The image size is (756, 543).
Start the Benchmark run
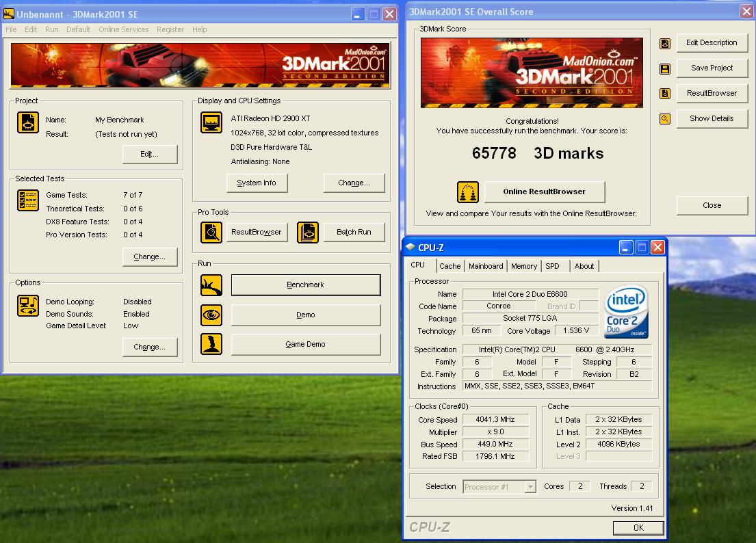point(306,284)
